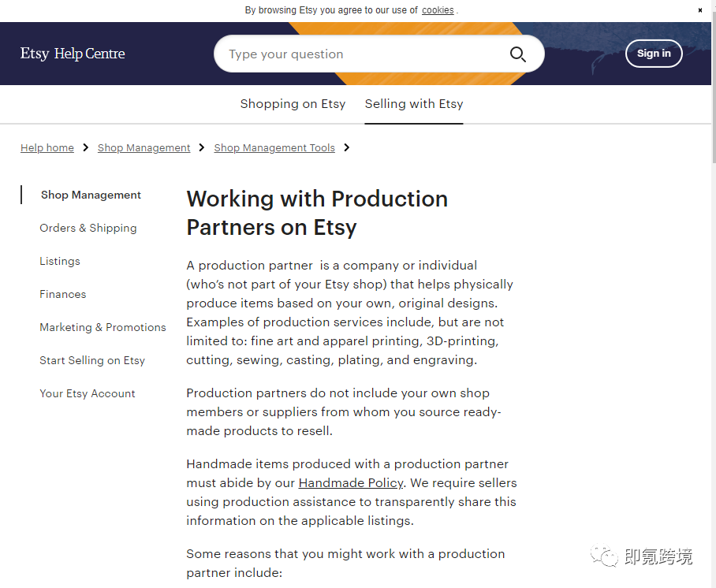
Task: Go to Help home breadcrumb link
Action: click(47, 148)
